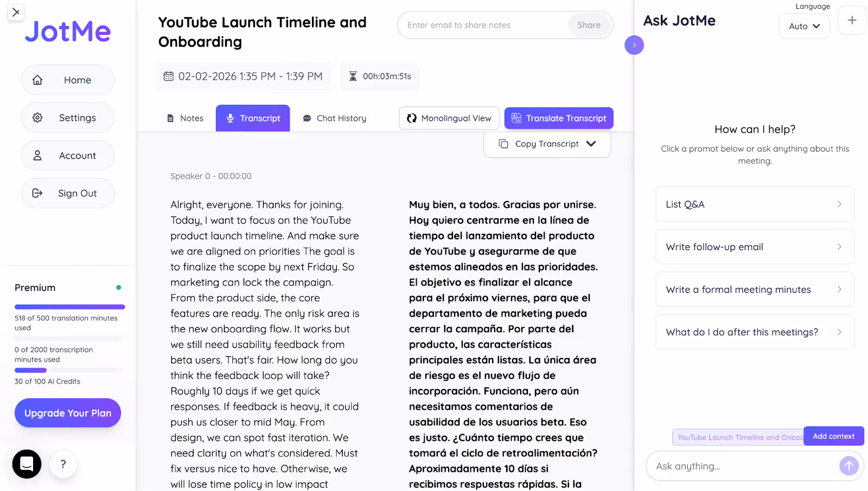Click the speech bubble icon on Chat History
868x491 pixels.
click(x=307, y=118)
